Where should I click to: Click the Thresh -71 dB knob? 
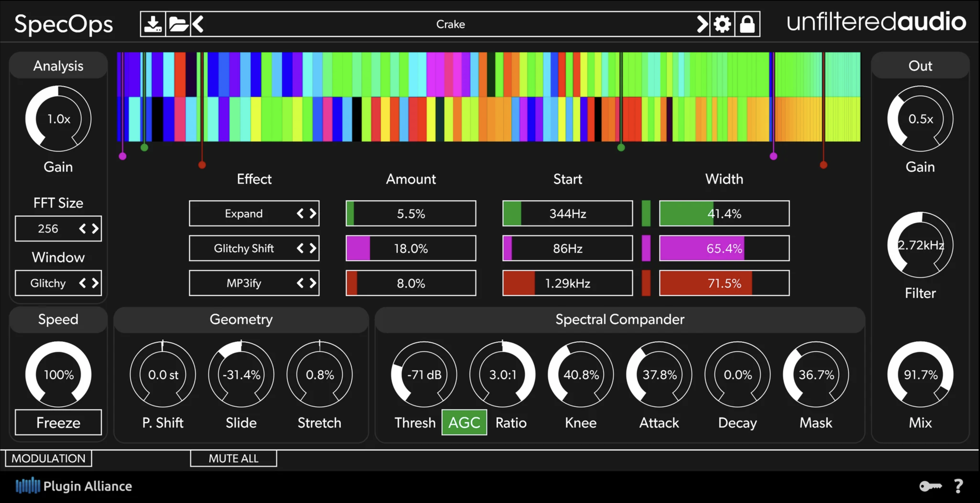click(424, 374)
